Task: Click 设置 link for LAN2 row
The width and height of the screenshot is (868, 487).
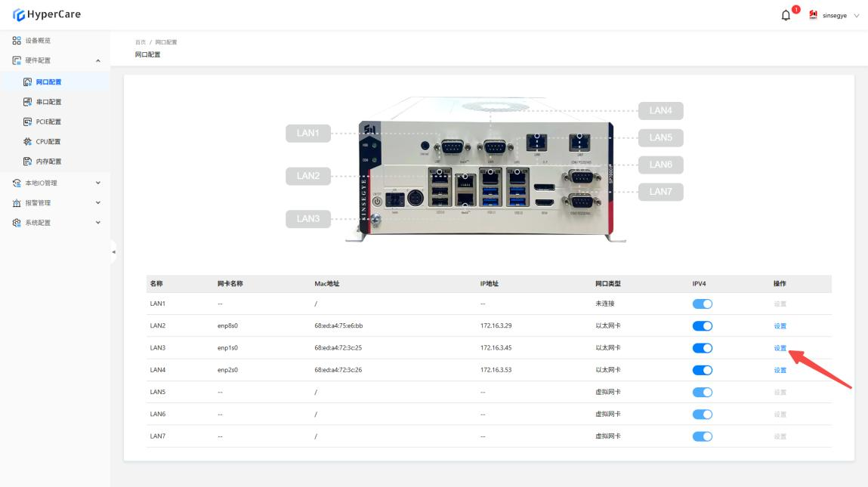Action: pos(780,326)
